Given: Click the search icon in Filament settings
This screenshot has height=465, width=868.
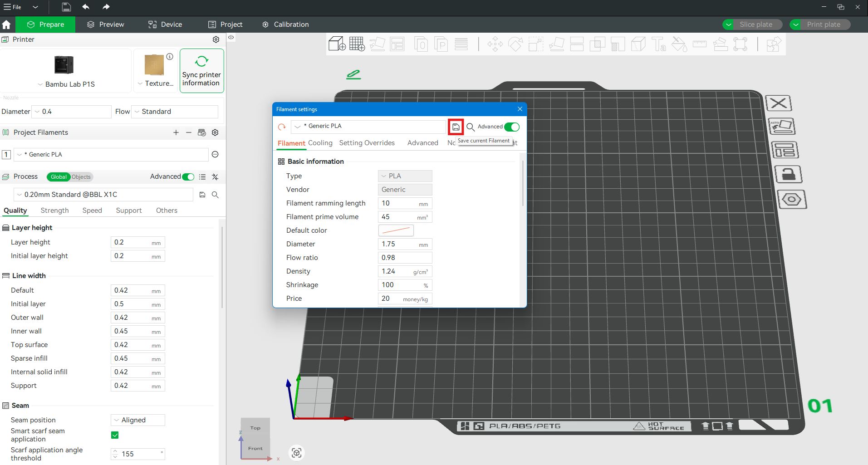Looking at the screenshot, I should (x=471, y=127).
